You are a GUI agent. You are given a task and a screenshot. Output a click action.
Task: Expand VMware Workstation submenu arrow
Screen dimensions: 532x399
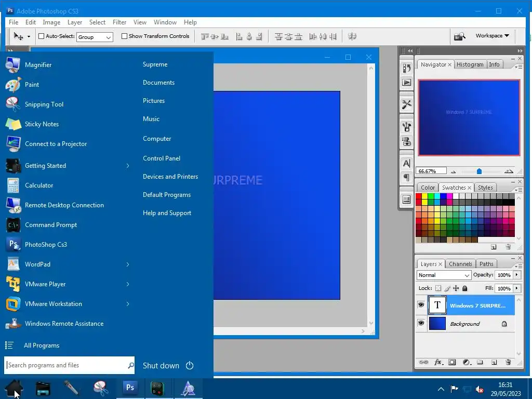pyautogui.click(x=128, y=303)
